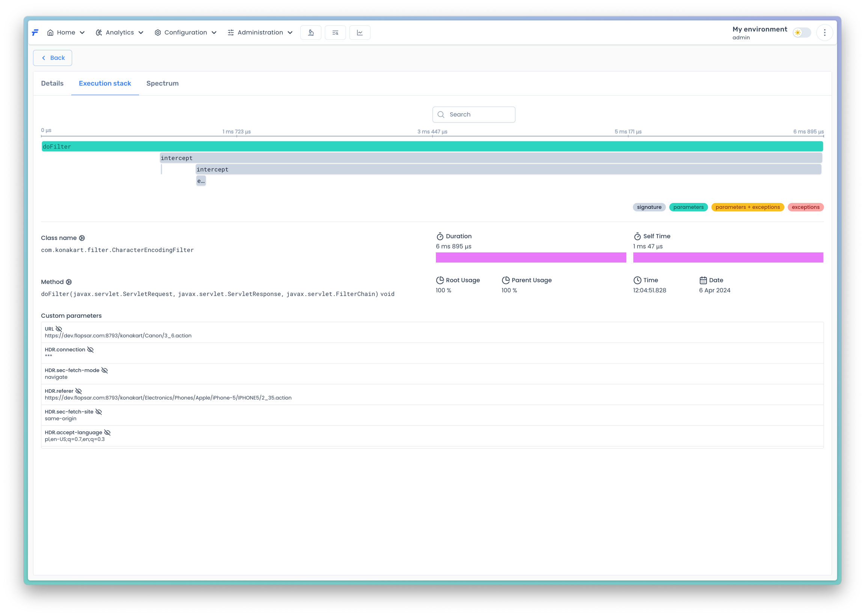Click the Flopsar logo icon
865x616 pixels.
(x=35, y=33)
